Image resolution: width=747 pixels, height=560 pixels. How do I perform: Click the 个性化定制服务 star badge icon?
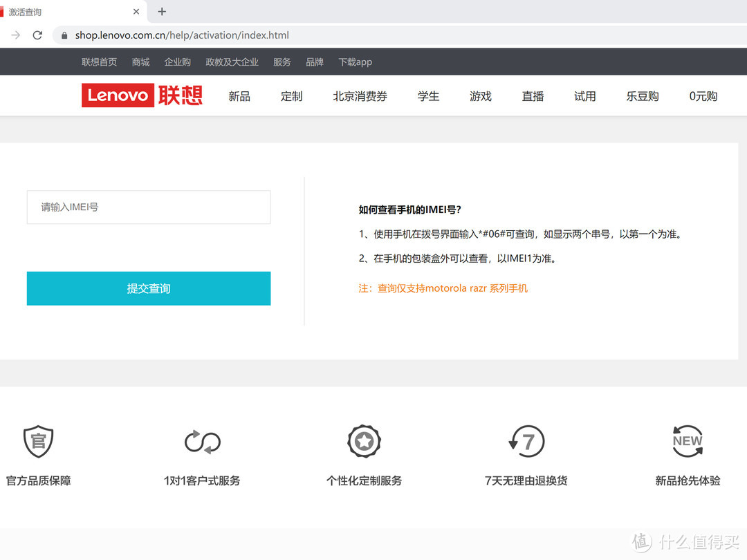(x=364, y=441)
